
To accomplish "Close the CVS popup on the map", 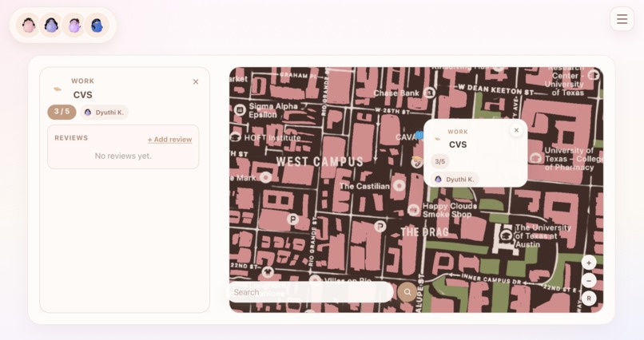I will [x=516, y=130].
